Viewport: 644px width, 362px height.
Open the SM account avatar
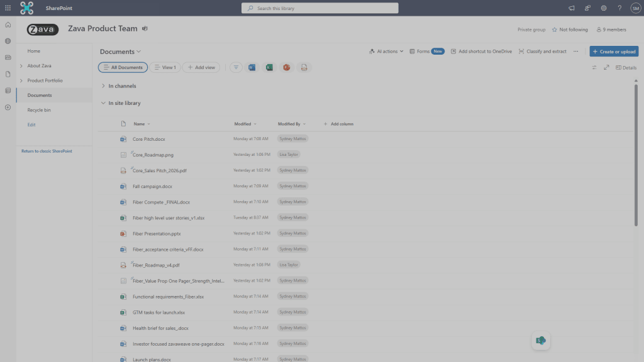tap(636, 8)
